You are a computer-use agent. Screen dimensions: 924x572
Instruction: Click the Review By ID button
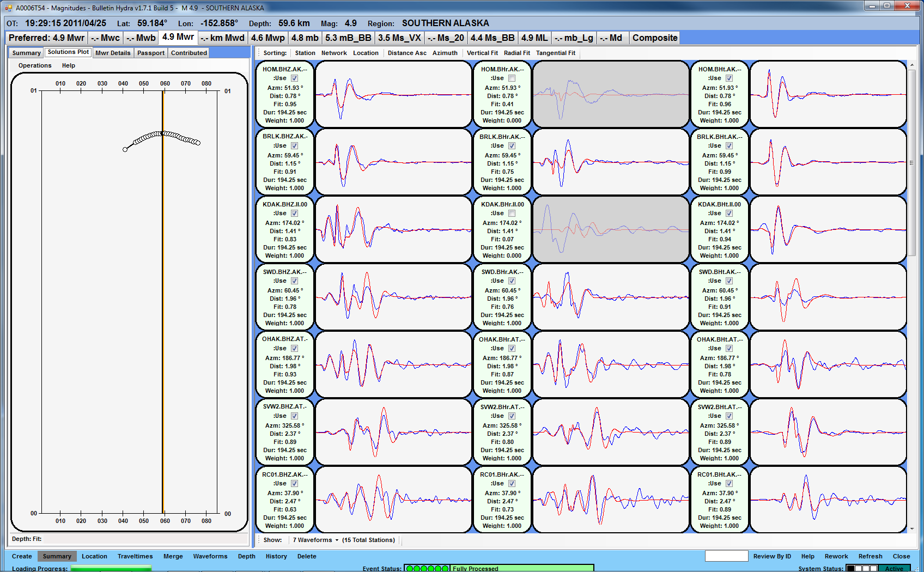[x=772, y=556]
